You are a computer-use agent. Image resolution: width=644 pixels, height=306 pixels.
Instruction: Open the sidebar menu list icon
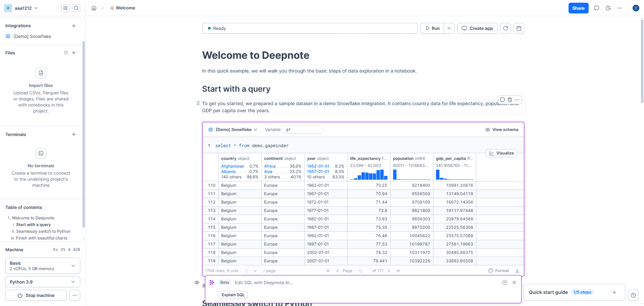tap(65, 8)
